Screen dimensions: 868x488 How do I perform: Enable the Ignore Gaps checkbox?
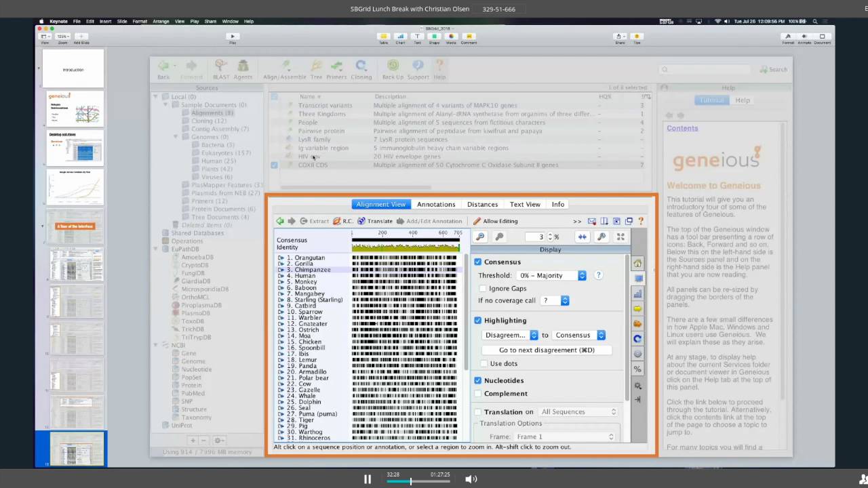(x=484, y=288)
